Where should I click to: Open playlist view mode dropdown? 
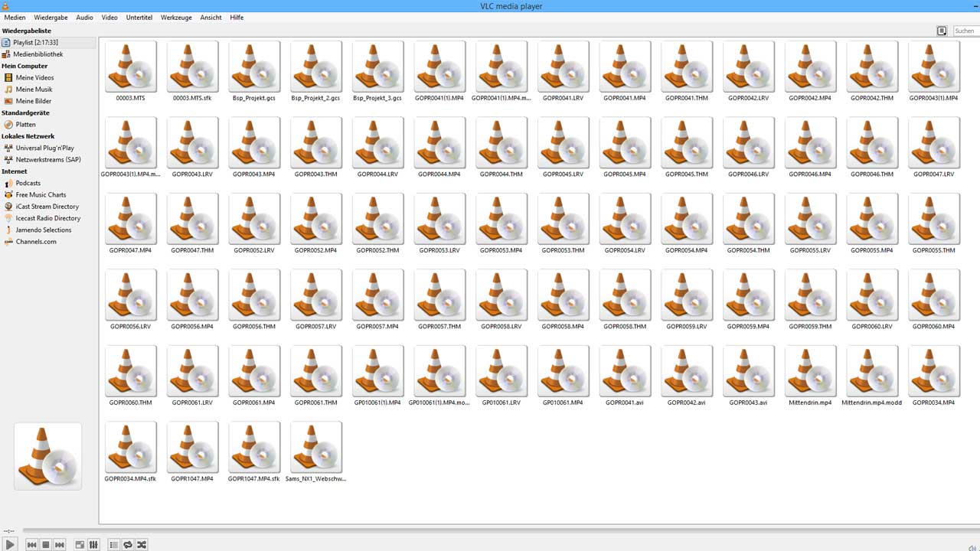942,31
